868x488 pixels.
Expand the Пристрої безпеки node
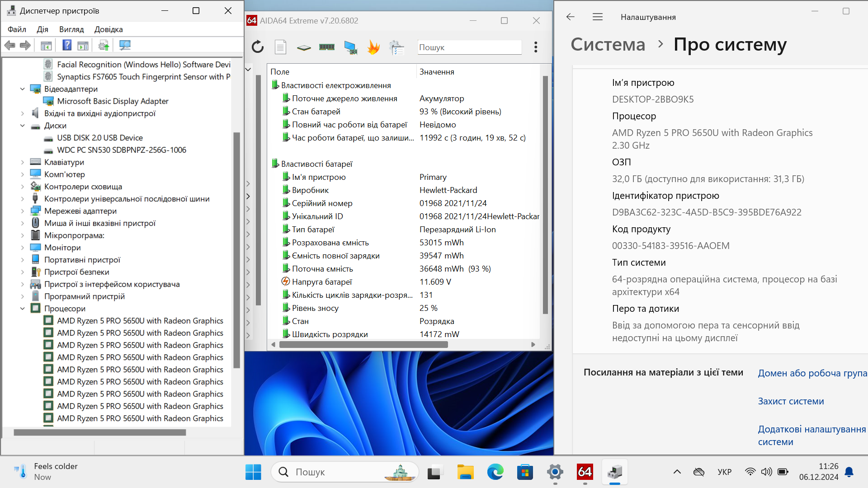23,272
